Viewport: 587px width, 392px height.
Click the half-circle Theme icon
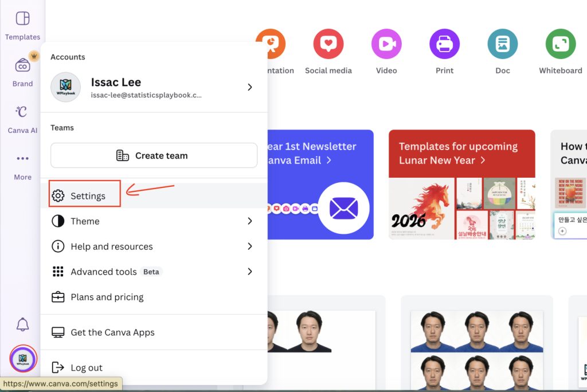58,221
